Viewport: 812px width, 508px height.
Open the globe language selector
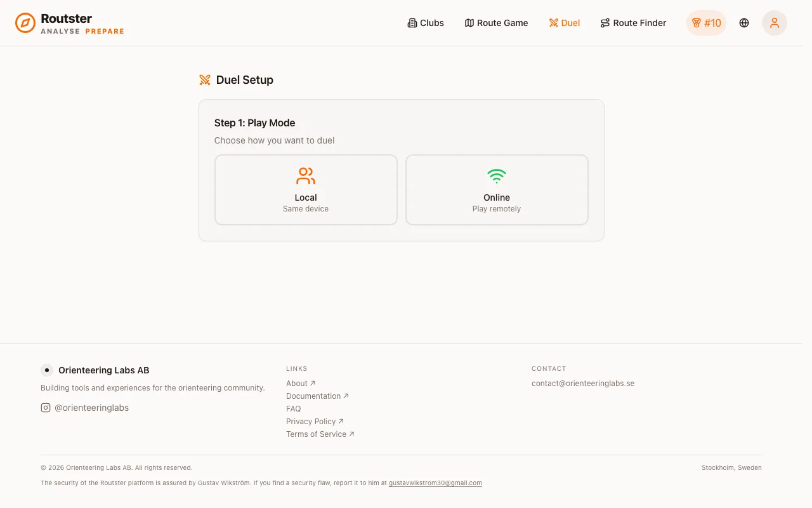click(x=744, y=23)
